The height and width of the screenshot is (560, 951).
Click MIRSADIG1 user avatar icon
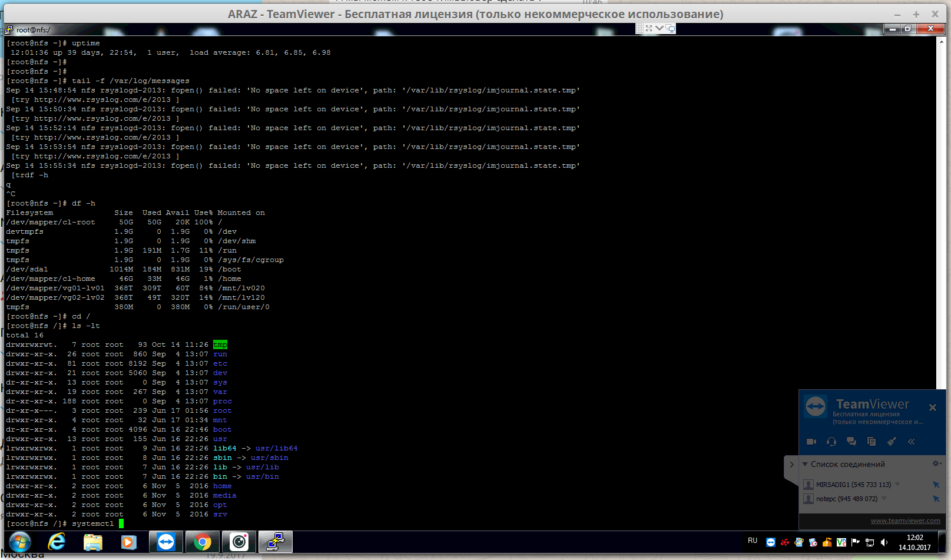click(x=808, y=485)
